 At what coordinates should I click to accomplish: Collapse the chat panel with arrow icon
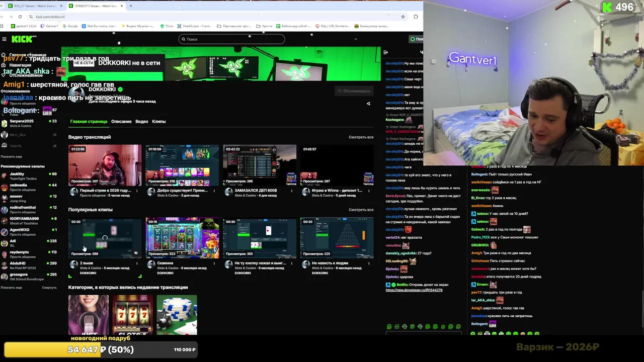(x=385, y=52)
